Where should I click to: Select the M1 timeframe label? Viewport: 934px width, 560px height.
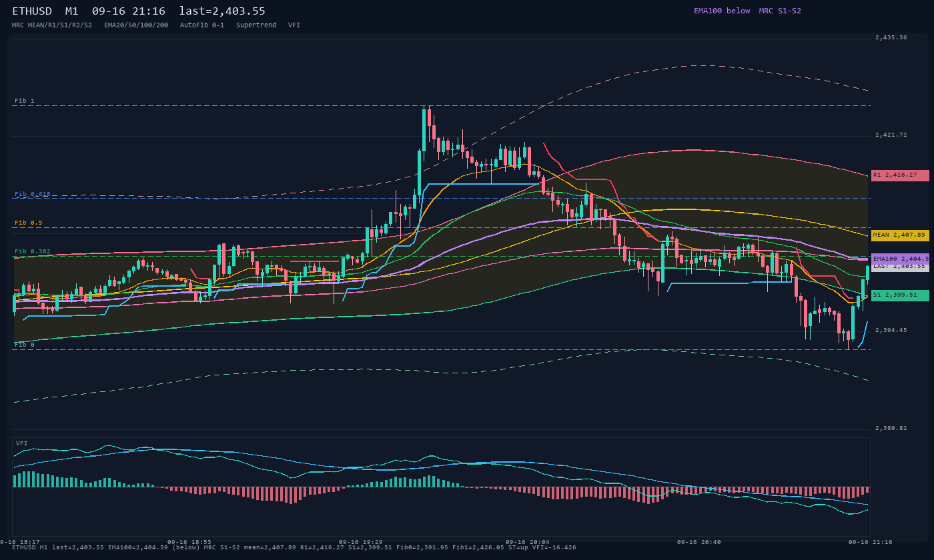[71, 11]
